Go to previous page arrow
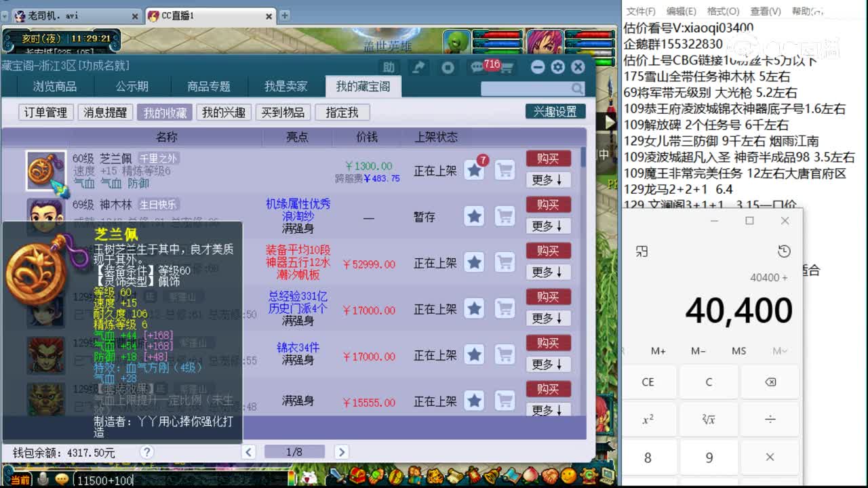The image size is (868, 488). 249,452
